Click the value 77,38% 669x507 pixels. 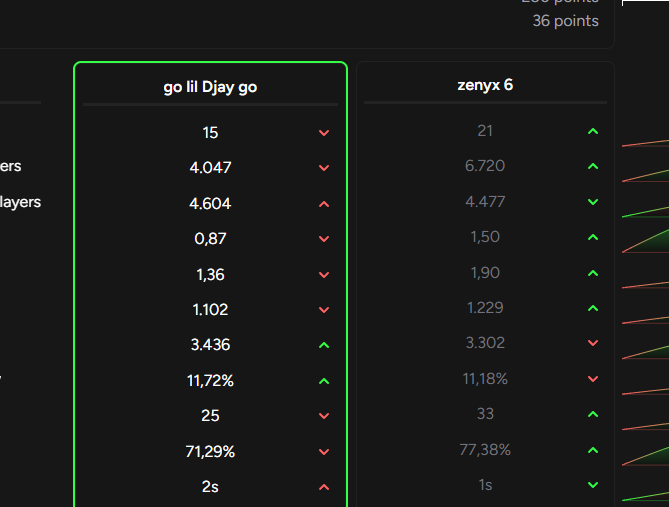[485, 449]
